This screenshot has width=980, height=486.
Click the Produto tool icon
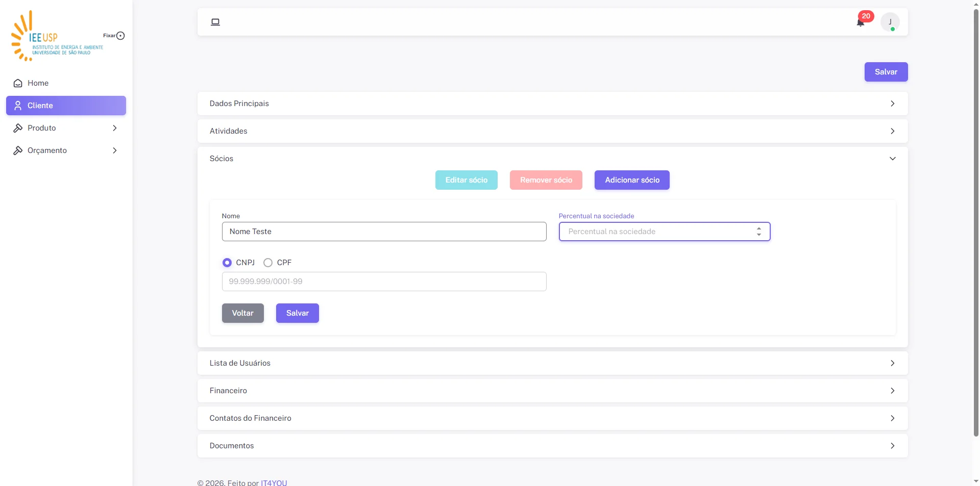[x=18, y=128]
